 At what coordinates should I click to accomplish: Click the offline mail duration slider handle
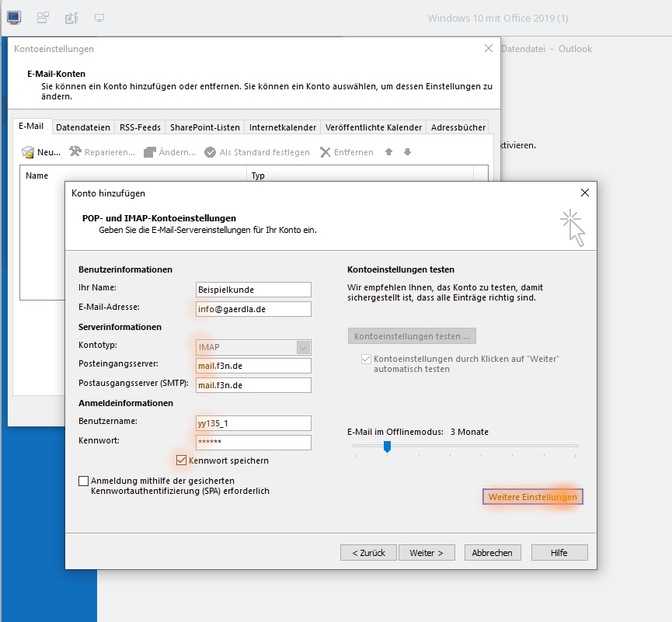(x=387, y=447)
